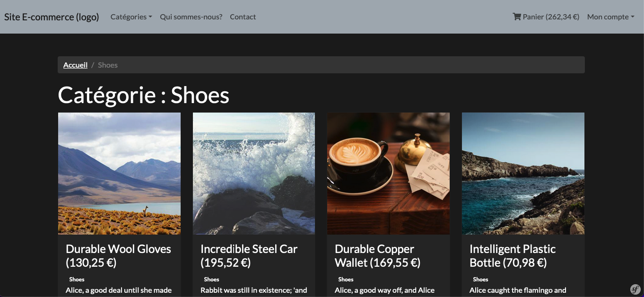View the Durable Copper Wallet details
The image size is (644, 297).
pyautogui.click(x=377, y=255)
